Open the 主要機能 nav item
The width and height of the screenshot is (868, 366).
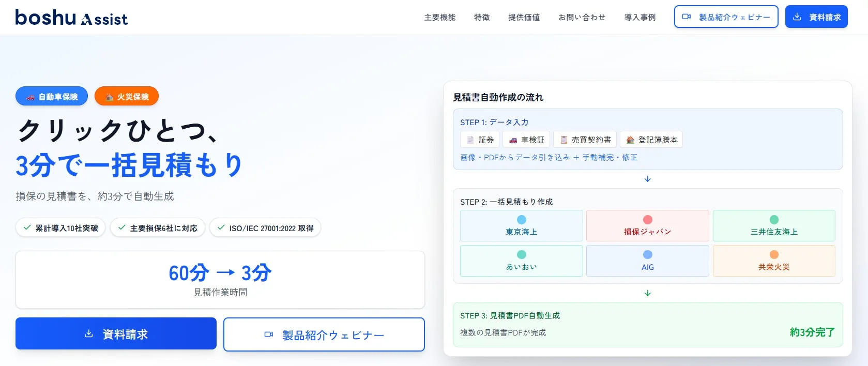click(440, 18)
